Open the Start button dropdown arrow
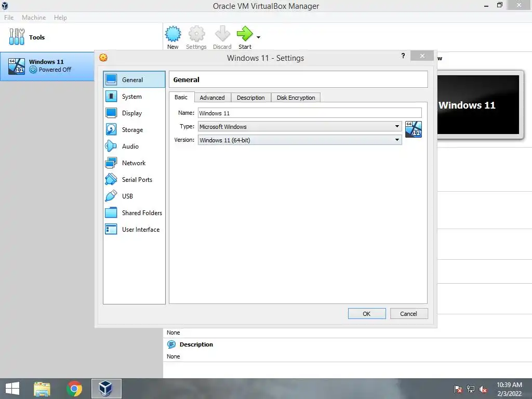532x399 pixels. (x=259, y=37)
